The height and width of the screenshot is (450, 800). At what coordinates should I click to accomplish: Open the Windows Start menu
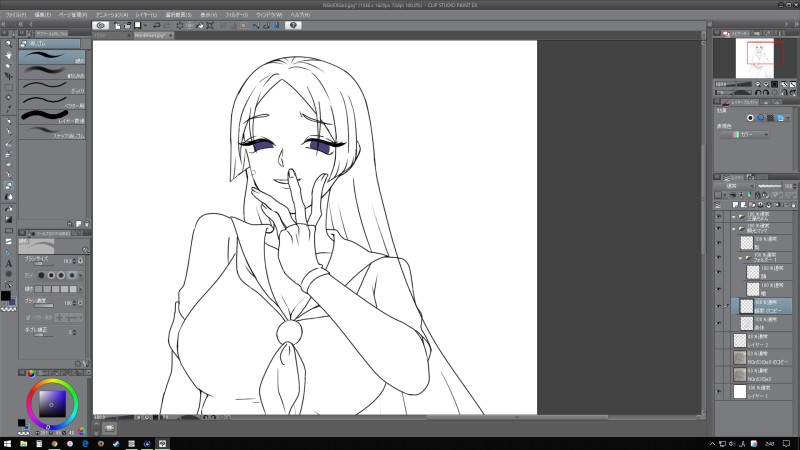click(x=7, y=443)
